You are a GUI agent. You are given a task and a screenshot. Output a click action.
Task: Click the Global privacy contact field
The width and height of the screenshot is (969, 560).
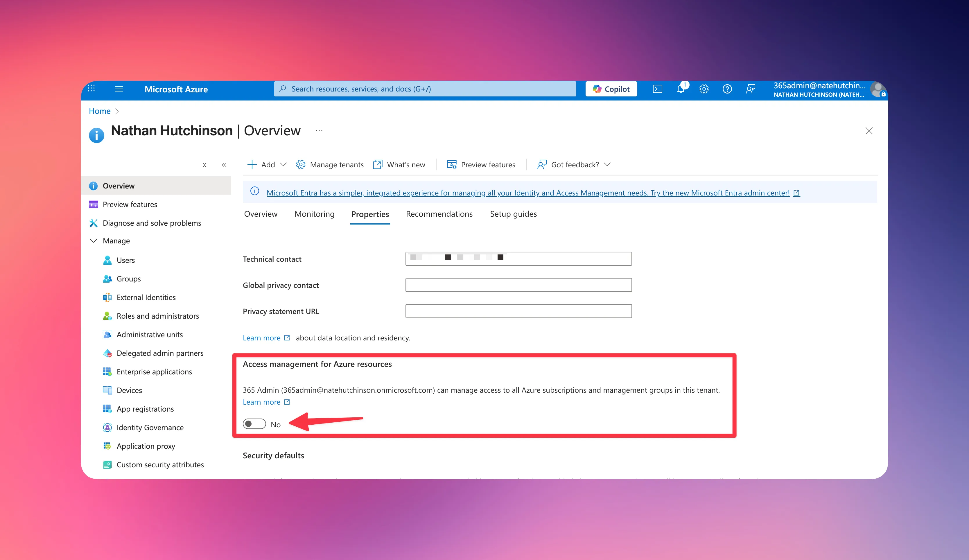coord(518,285)
